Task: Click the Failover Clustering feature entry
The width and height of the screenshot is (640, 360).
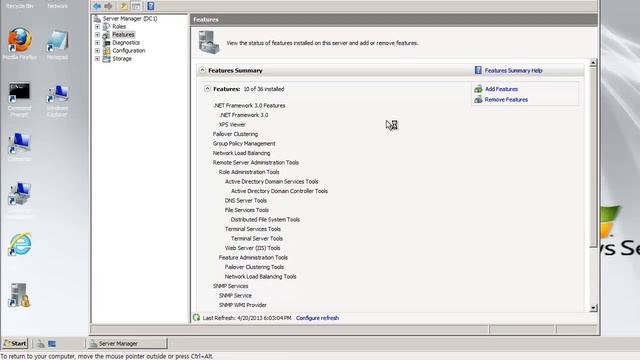Action: point(235,134)
